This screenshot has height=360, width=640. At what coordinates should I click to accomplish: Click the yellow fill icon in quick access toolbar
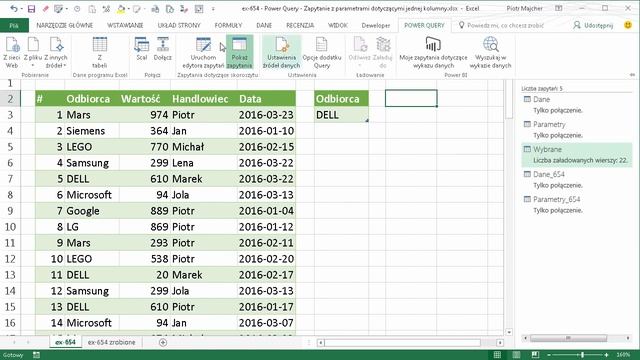pyautogui.click(x=121, y=9)
